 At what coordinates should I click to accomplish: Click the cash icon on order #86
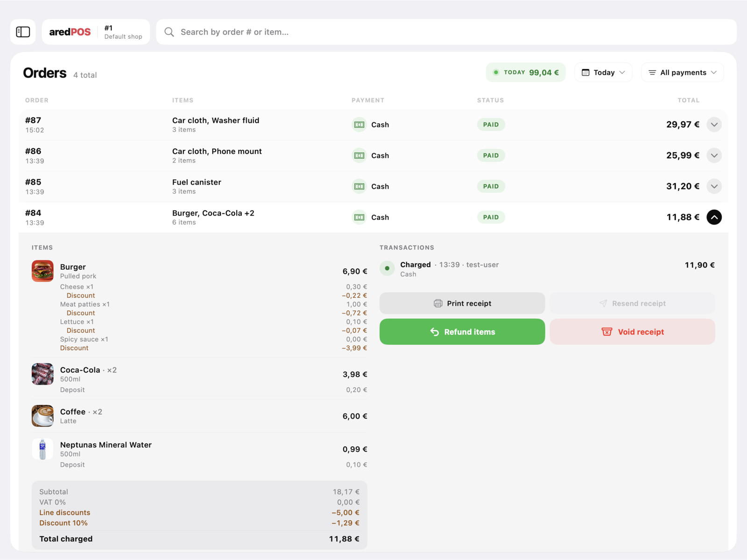point(359,155)
